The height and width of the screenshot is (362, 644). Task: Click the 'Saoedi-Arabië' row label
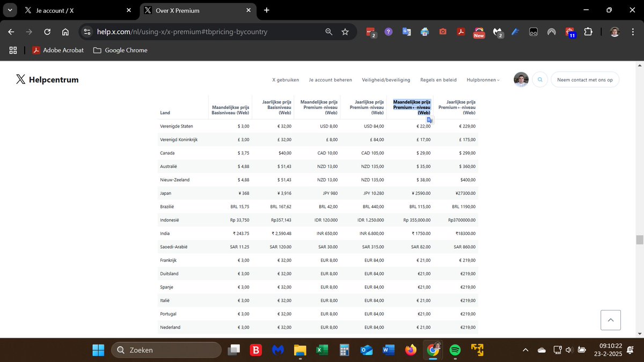click(174, 247)
